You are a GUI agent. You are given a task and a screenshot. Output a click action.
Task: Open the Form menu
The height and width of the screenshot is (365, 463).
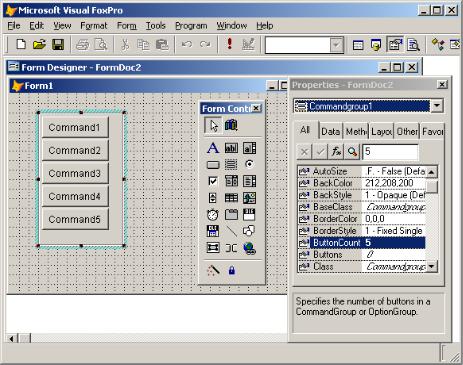click(127, 26)
